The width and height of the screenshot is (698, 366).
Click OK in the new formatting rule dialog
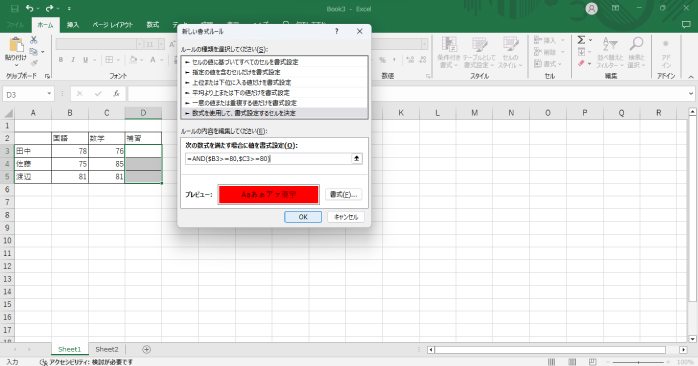(303, 217)
